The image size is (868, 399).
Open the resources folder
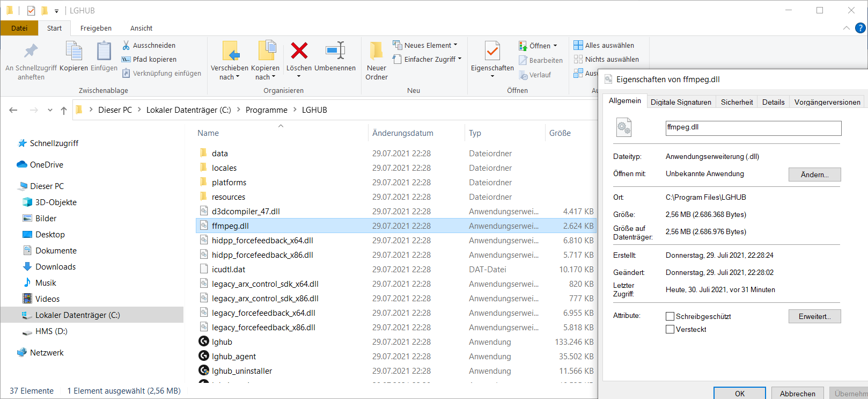pos(229,197)
